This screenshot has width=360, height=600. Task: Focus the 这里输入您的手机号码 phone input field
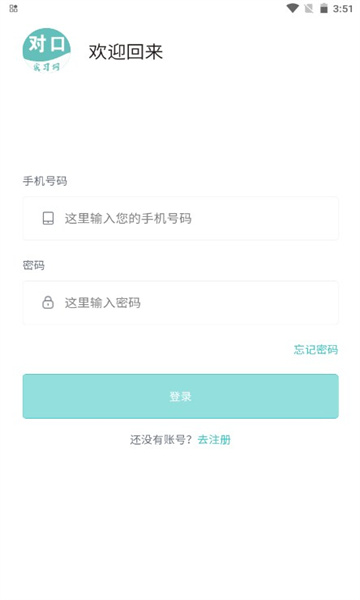pos(181,218)
